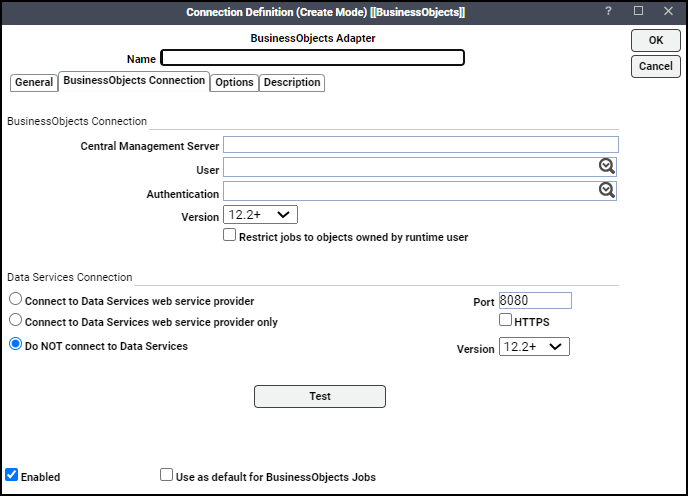Open the Data Services Version dropdown
688x496 pixels.
534,347
